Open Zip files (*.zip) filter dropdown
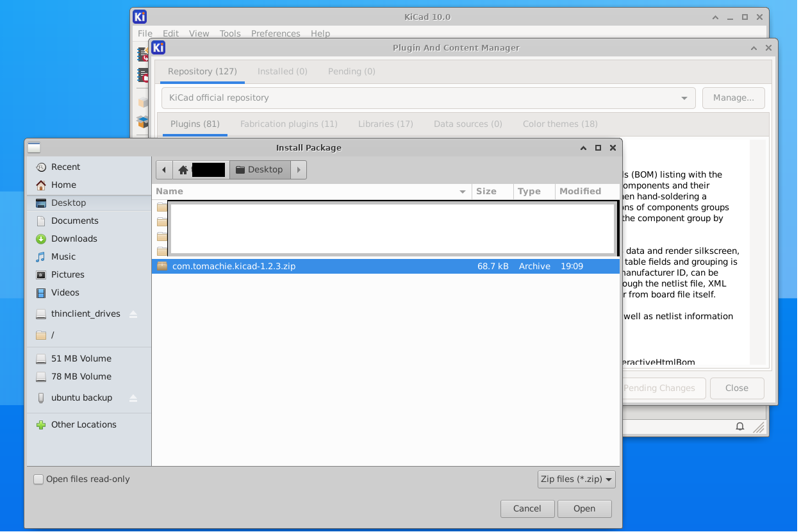This screenshot has width=801, height=532. coord(577,479)
